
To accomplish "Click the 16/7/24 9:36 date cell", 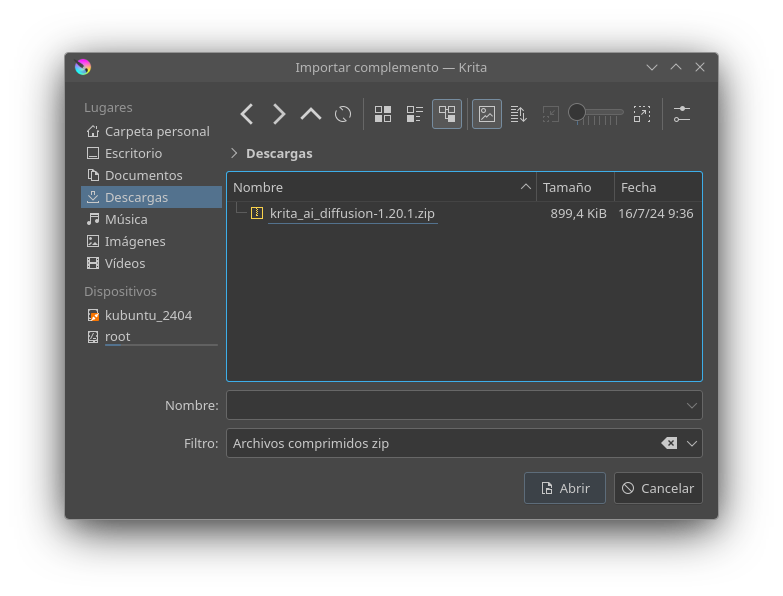I will click(x=656, y=214).
